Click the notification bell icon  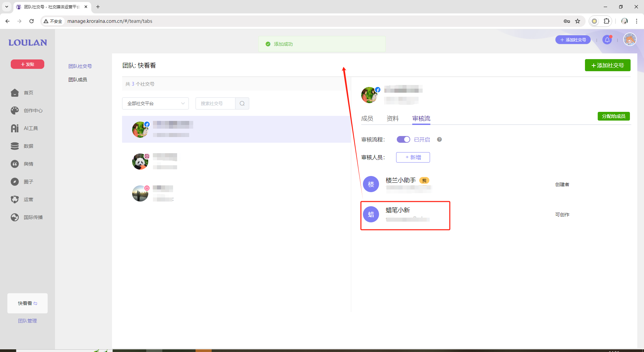[x=607, y=40]
